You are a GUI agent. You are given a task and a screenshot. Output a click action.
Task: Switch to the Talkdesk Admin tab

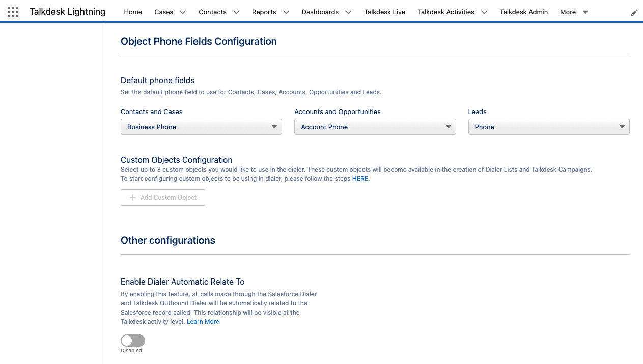tap(524, 12)
